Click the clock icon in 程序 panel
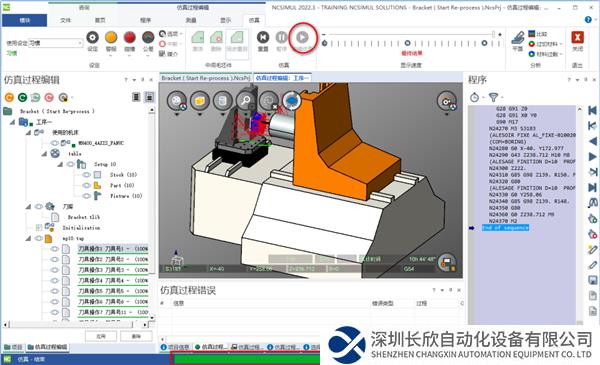The image size is (600, 365). (x=474, y=97)
